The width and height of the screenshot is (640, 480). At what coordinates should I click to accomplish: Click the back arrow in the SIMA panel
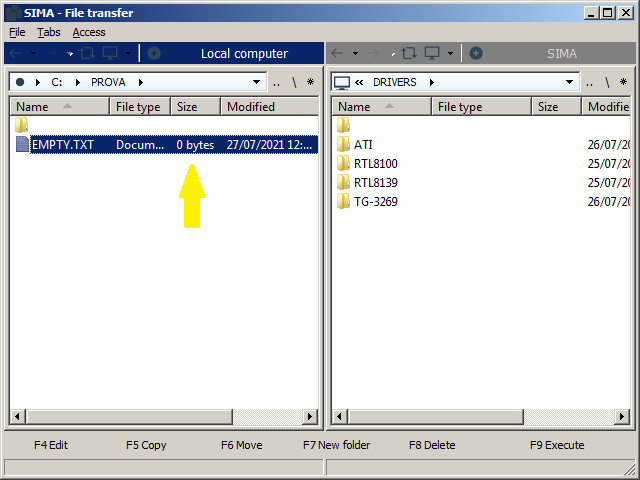338,53
